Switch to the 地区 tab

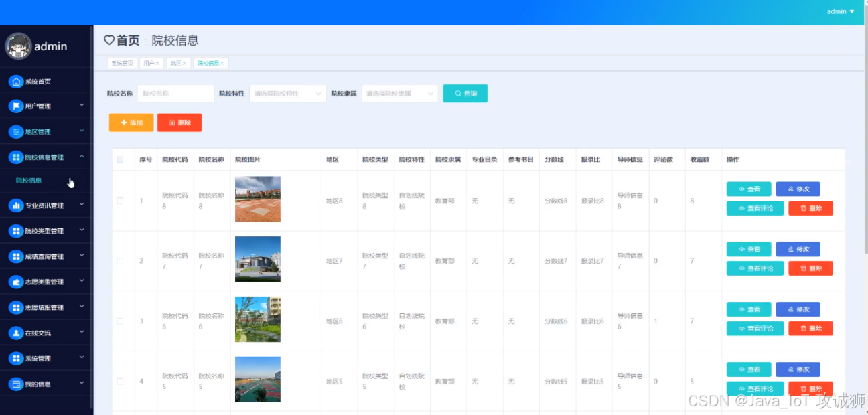(x=175, y=64)
